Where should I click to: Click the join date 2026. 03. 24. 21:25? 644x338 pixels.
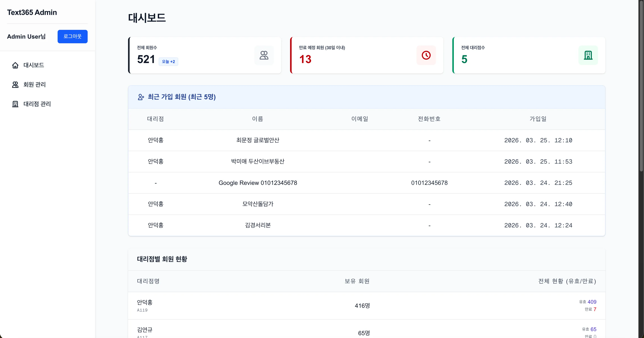click(x=538, y=183)
